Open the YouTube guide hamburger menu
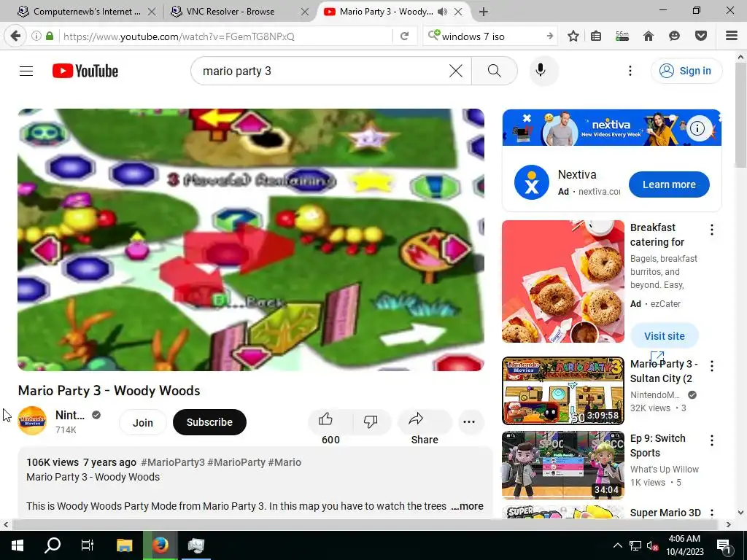Image resolution: width=747 pixels, height=560 pixels. pos(26,71)
